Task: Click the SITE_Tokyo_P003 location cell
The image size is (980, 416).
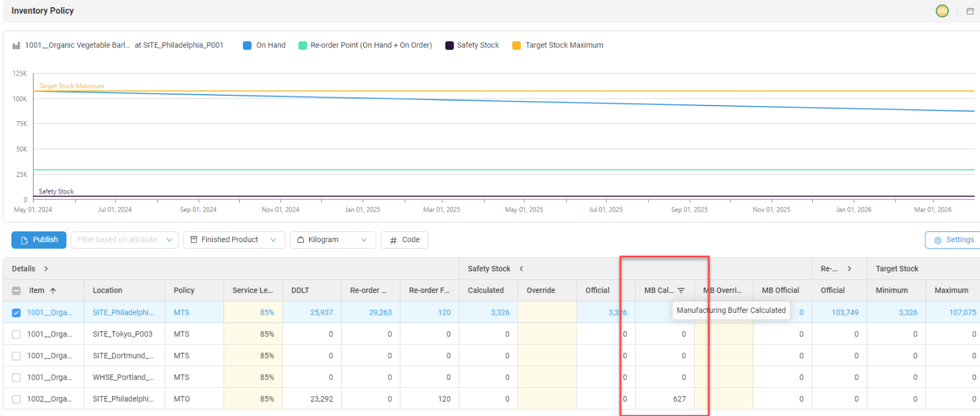Action: click(125, 334)
